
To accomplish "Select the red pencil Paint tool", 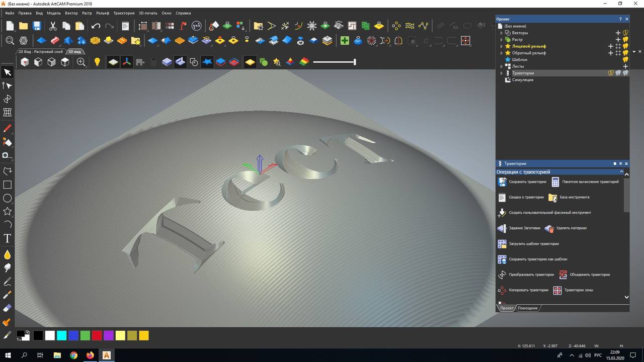I will (x=8, y=129).
